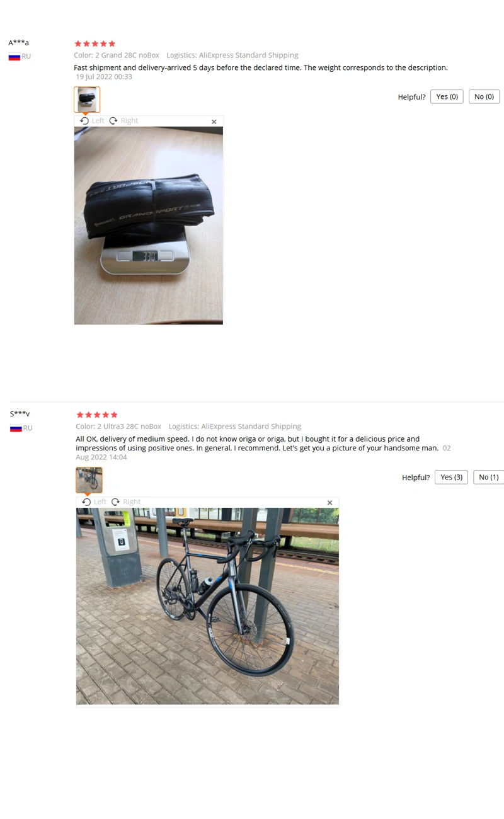
Task: Click the five-star rating of first review
Action: pyautogui.click(x=94, y=43)
